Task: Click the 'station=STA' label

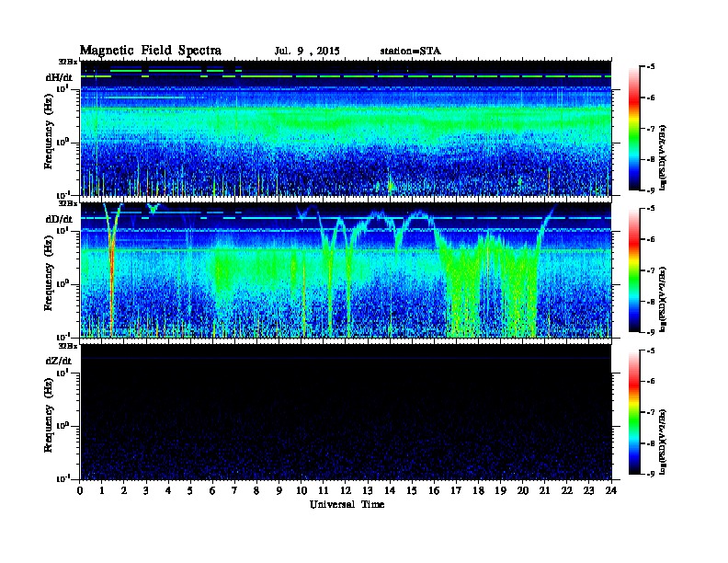Action: (x=410, y=52)
